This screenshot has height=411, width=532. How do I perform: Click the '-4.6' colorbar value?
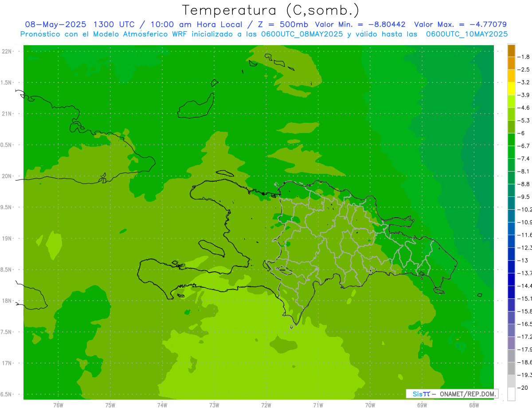click(524, 108)
